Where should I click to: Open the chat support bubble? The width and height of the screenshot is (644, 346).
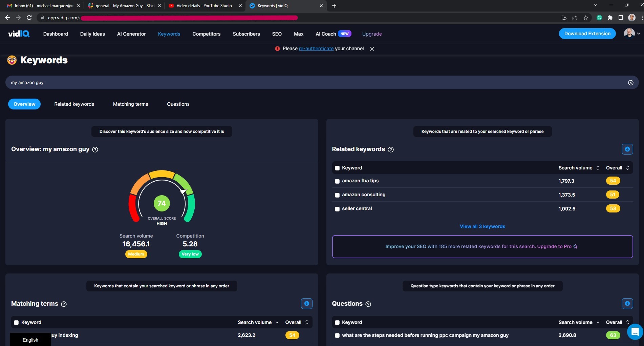click(635, 332)
